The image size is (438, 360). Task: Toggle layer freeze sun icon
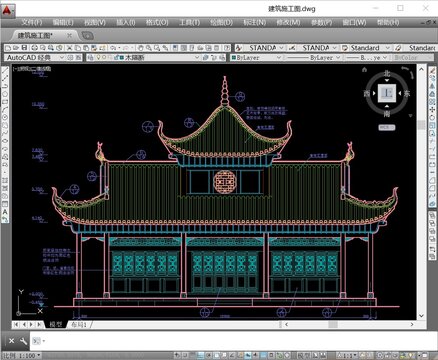tap(104, 57)
